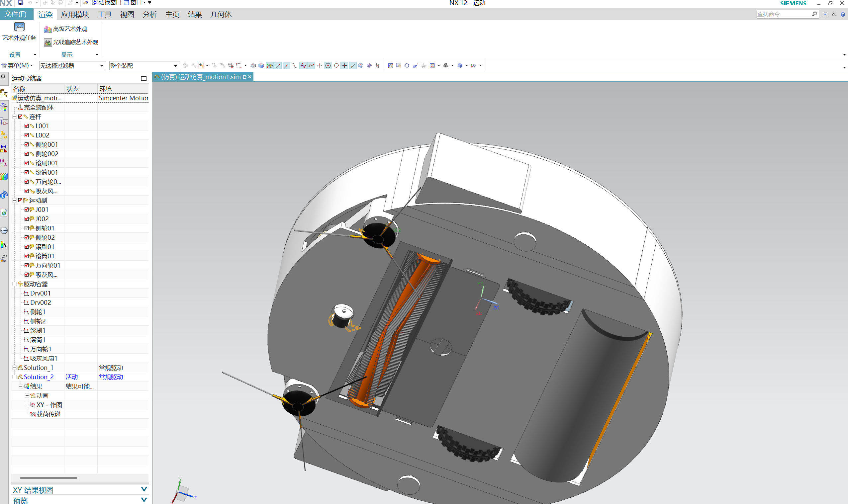Click the 艺术外观任务 icon
Screen dimensions: 848x504
[x=19, y=28]
